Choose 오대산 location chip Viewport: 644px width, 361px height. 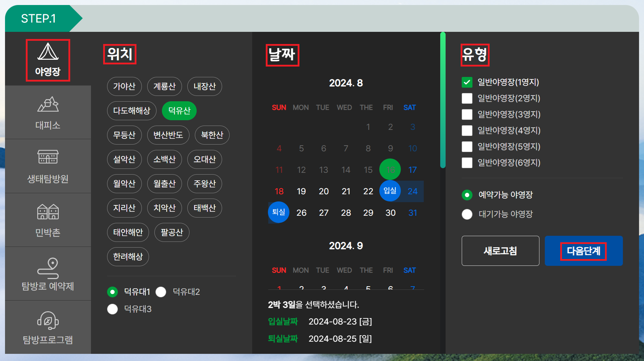[205, 160]
